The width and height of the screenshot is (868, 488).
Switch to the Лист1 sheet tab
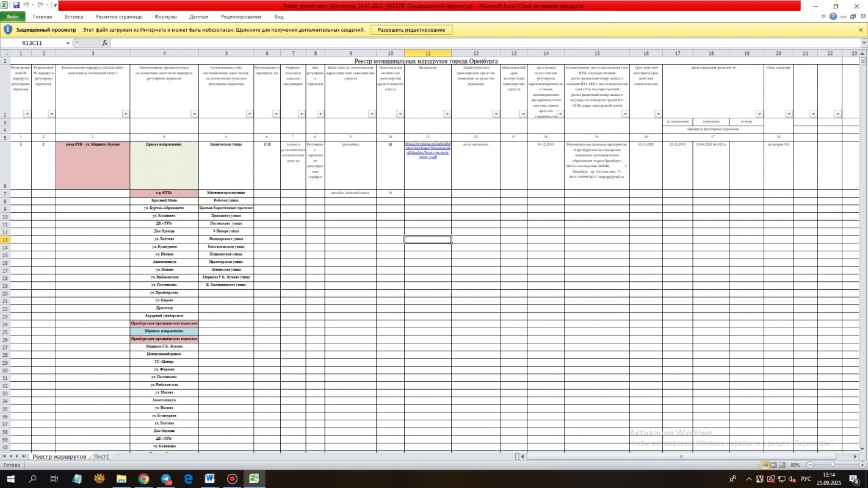[x=101, y=456]
